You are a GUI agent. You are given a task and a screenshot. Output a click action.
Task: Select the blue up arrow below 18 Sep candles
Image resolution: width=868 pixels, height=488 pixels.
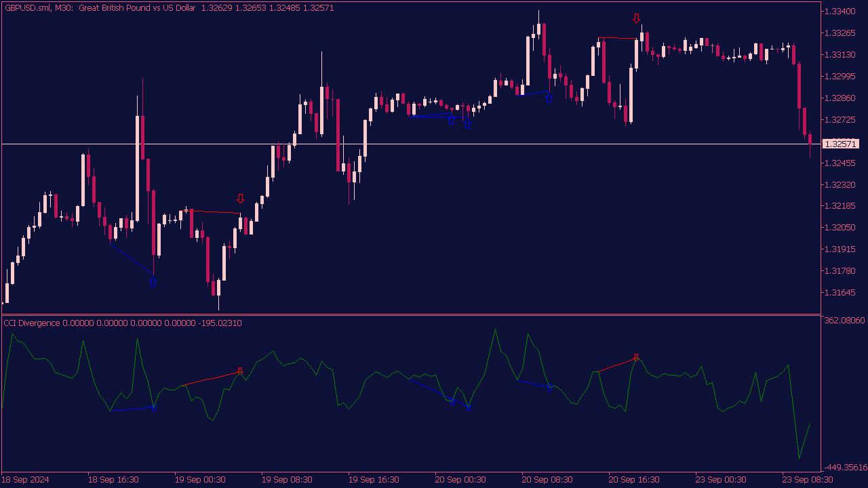tap(153, 281)
